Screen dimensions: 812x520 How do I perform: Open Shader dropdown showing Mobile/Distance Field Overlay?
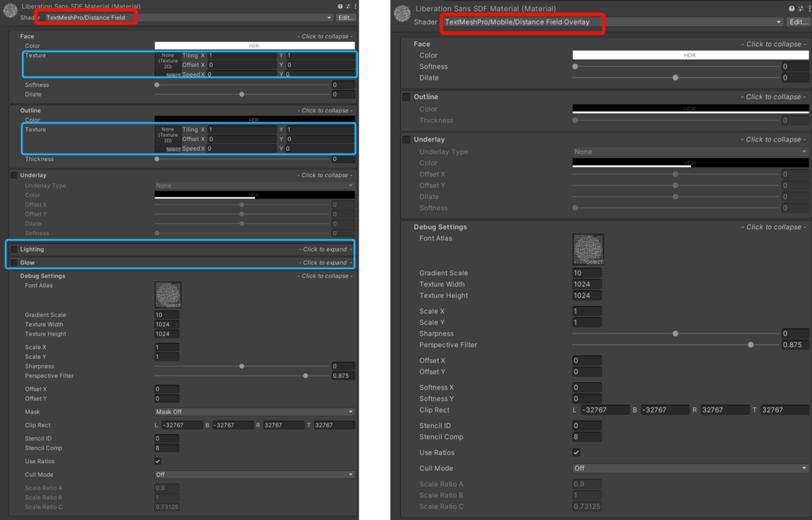point(613,22)
